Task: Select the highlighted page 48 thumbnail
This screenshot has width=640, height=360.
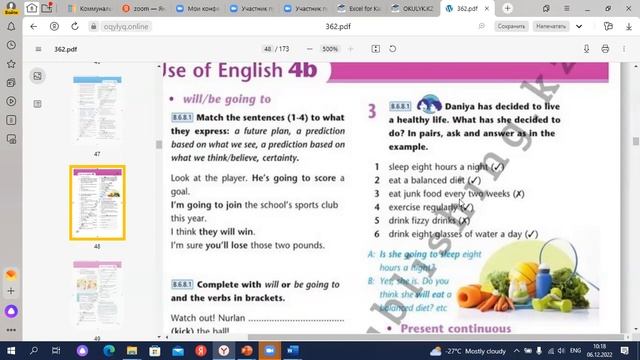Action: 97,202
